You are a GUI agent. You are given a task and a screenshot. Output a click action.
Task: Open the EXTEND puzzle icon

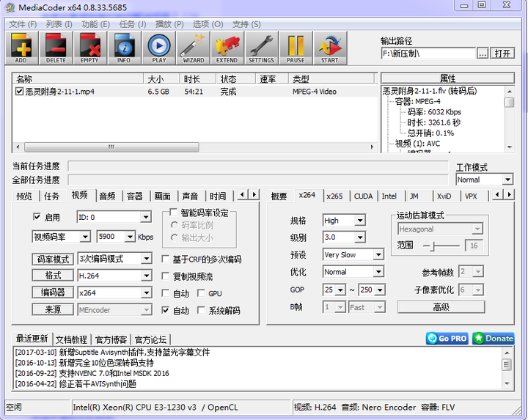click(227, 48)
